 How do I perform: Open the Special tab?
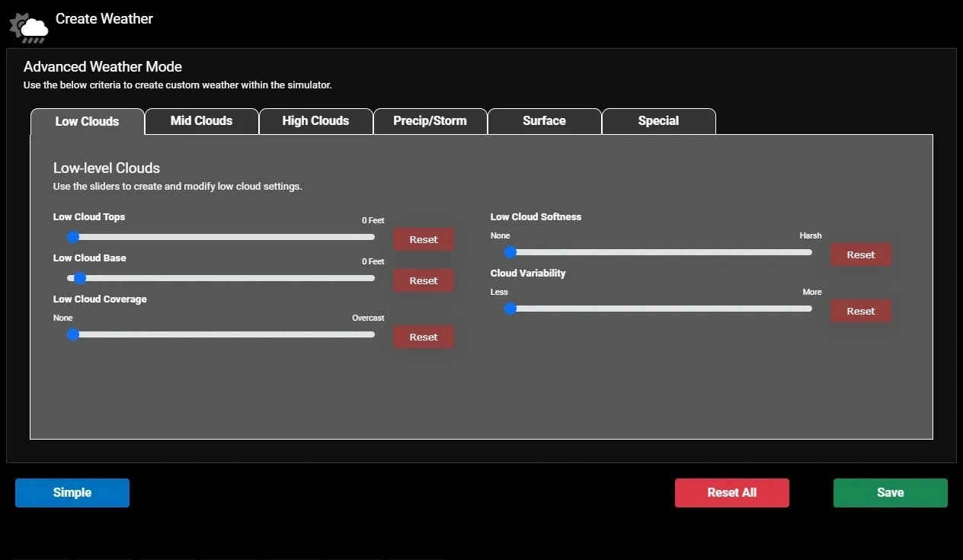click(658, 121)
